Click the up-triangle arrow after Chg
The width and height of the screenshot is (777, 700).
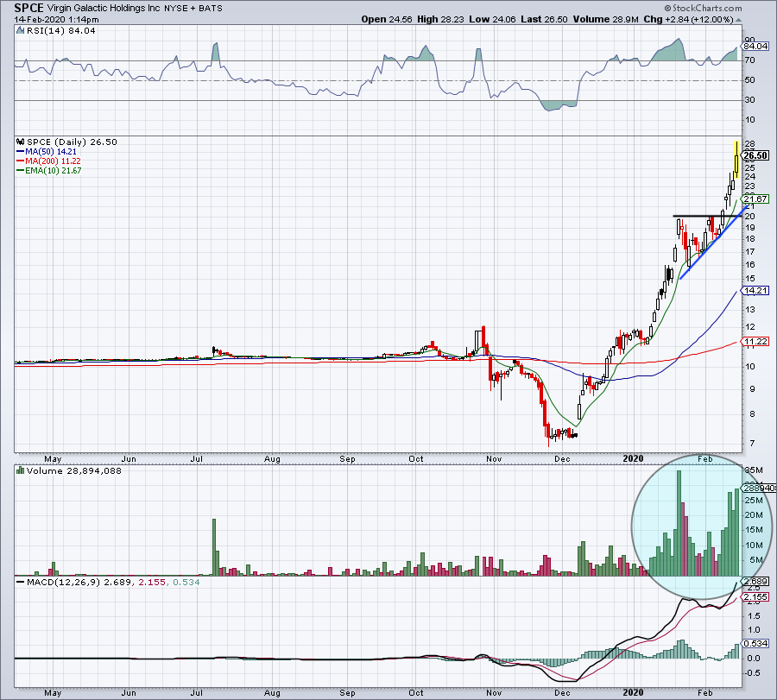pyautogui.click(x=739, y=21)
